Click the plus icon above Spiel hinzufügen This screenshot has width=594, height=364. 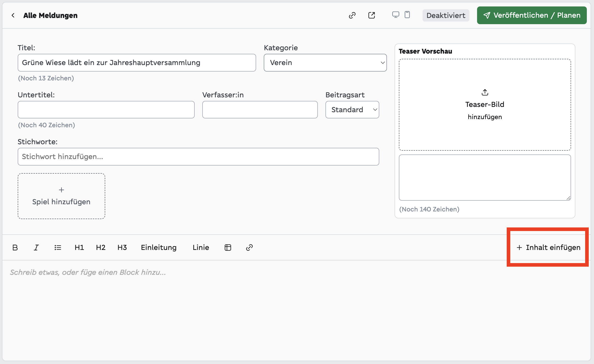click(61, 190)
